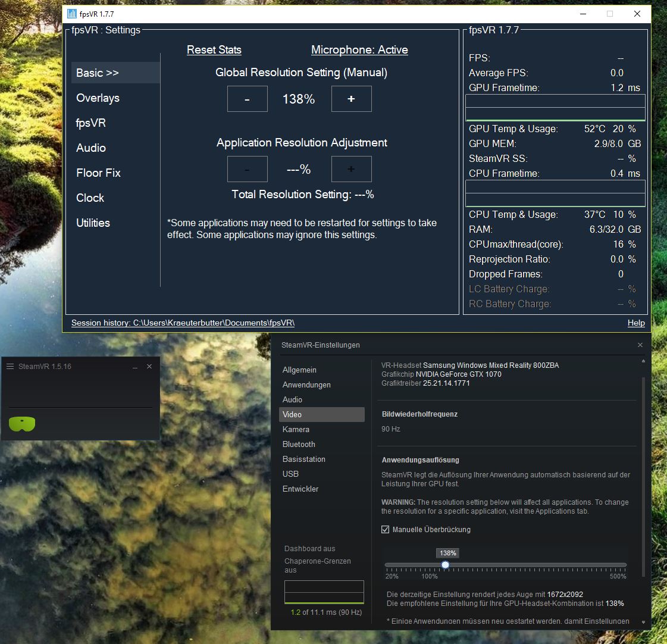Click the GPU MEM 2.9/8.0 GB value
667x644 pixels.
[x=617, y=144]
